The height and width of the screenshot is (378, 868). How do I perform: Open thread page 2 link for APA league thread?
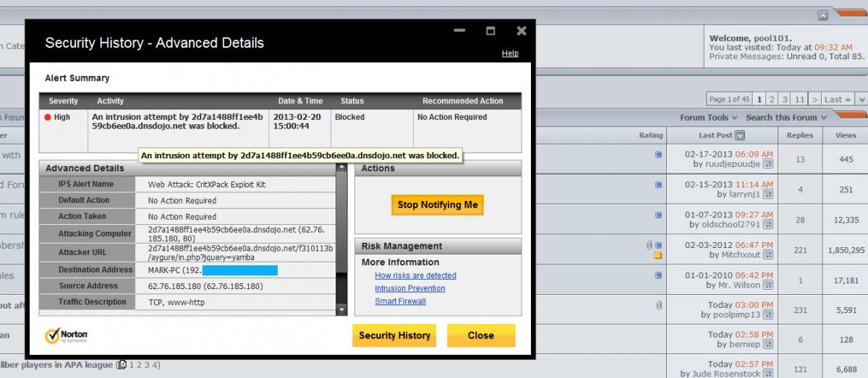click(139, 365)
